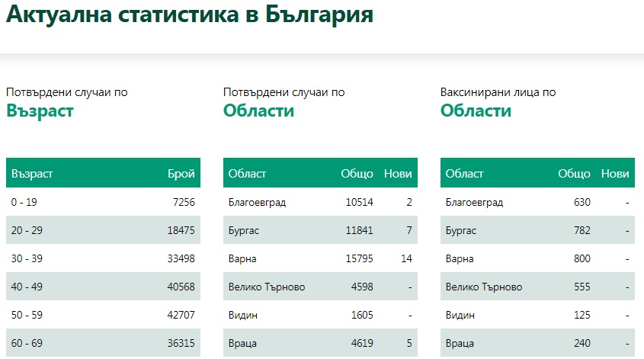Select new cases value 7 for Бургас
The width and height of the screenshot is (644, 359).
coord(409,230)
